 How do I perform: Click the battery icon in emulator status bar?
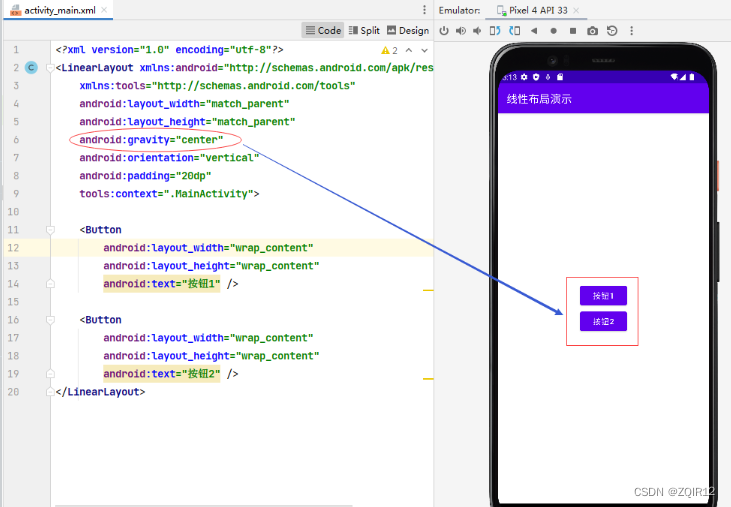tap(692, 77)
